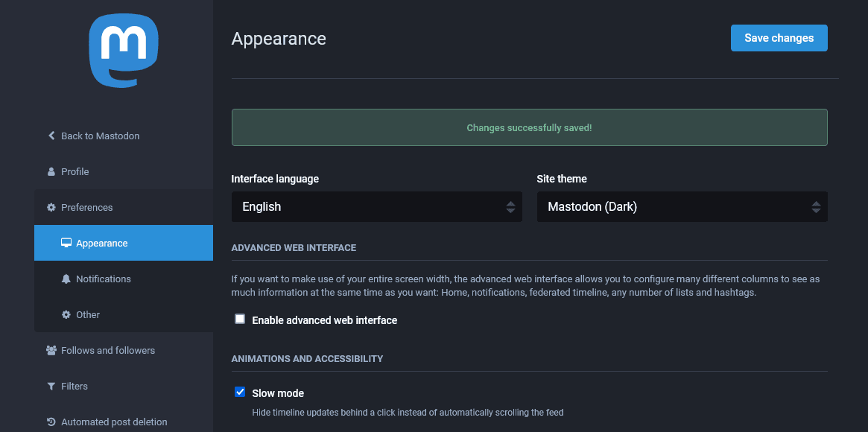Open the Notifications preferences menu item
This screenshot has height=432, width=868.
pos(104,279)
